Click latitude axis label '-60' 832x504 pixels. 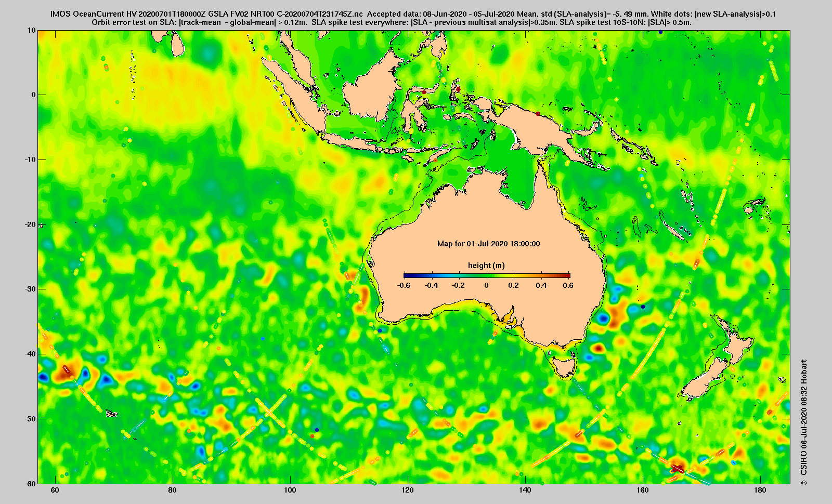(x=30, y=483)
